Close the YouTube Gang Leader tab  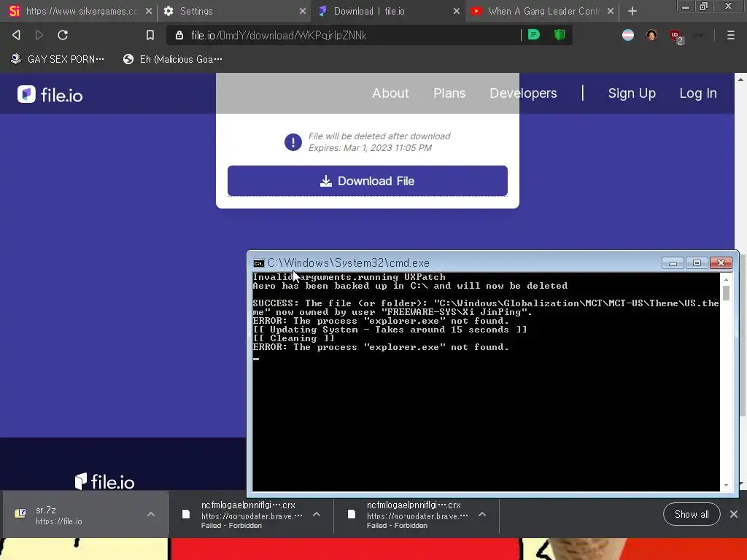(611, 11)
